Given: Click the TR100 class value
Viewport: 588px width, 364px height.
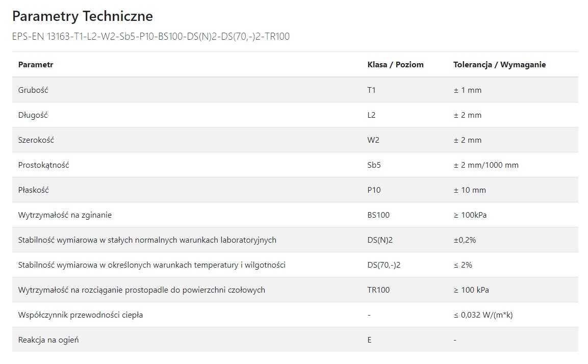Looking at the screenshot, I should pyautogui.click(x=378, y=290).
